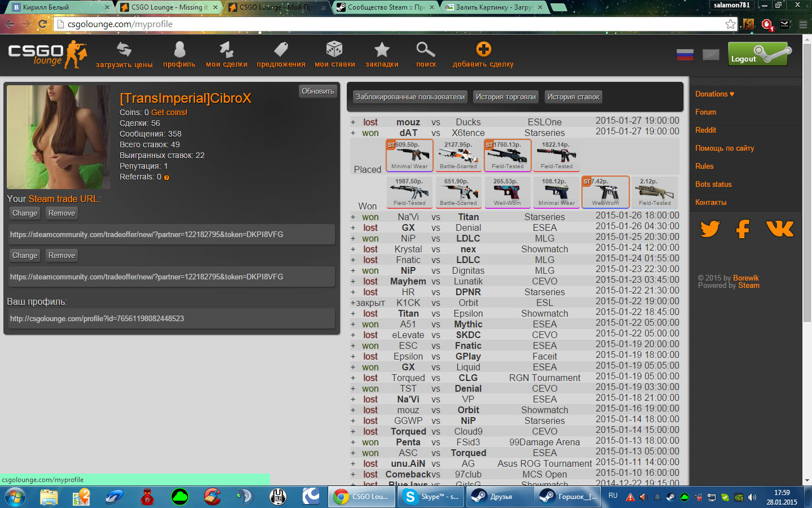Open the Reddit sidebar link
This screenshot has height=508, width=812.
click(705, 130)
